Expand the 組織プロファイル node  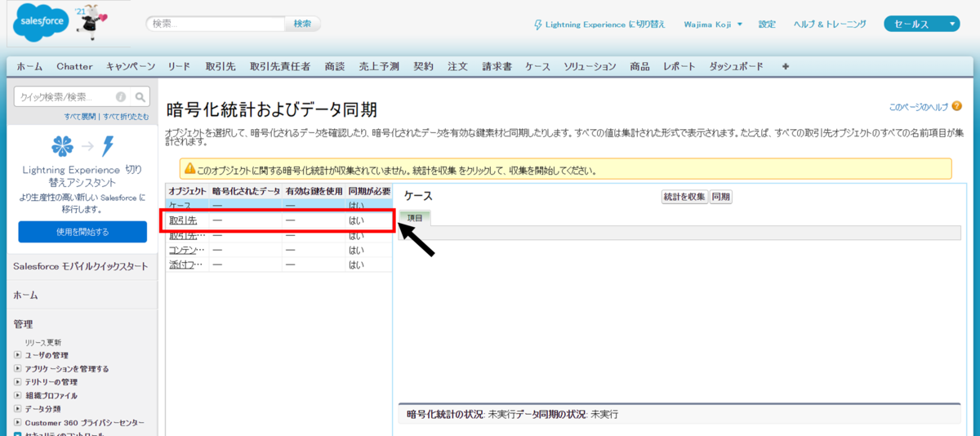[18, 396]
